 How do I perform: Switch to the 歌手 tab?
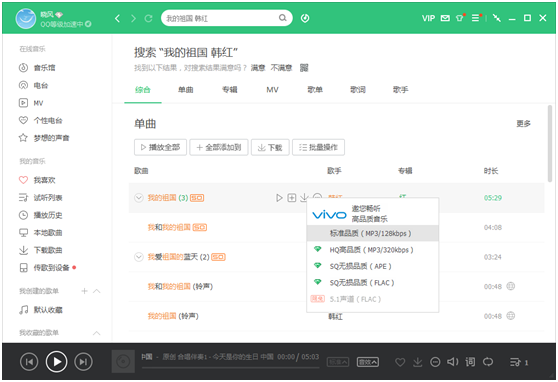click(x=400, y=90)
